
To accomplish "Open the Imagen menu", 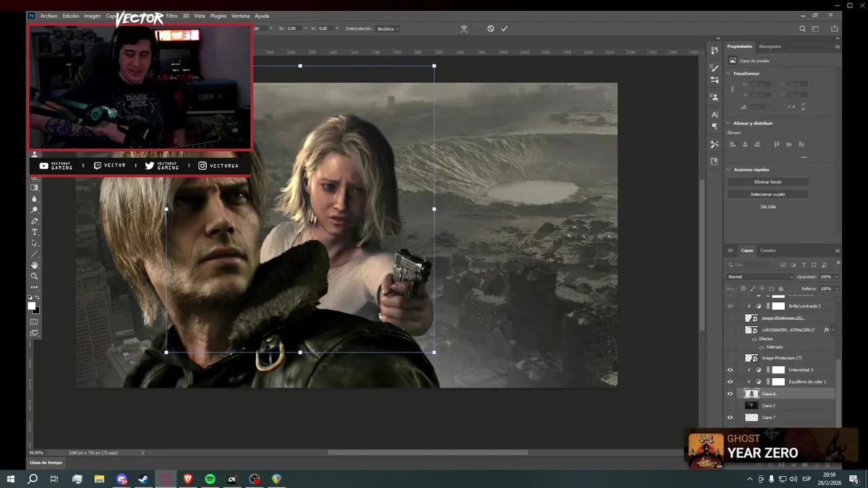I will (x=92, y=16).
